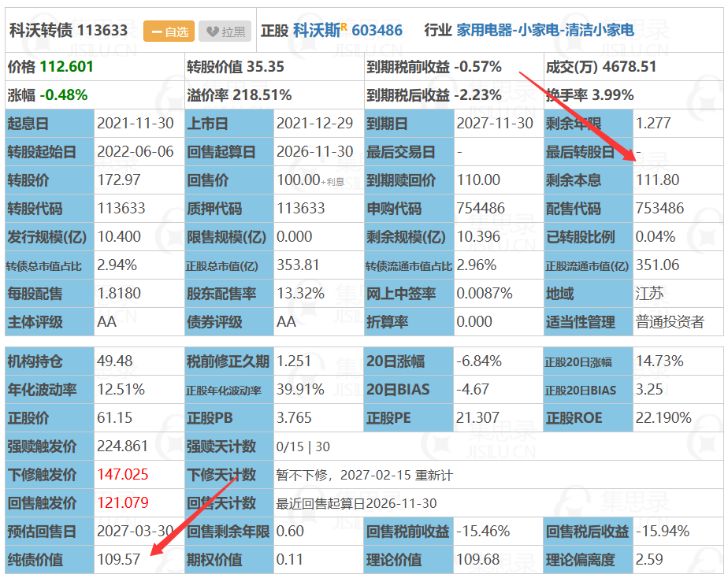
Task: Click the 预估回售日 value 2027-03-30
Action: point(135,531)
